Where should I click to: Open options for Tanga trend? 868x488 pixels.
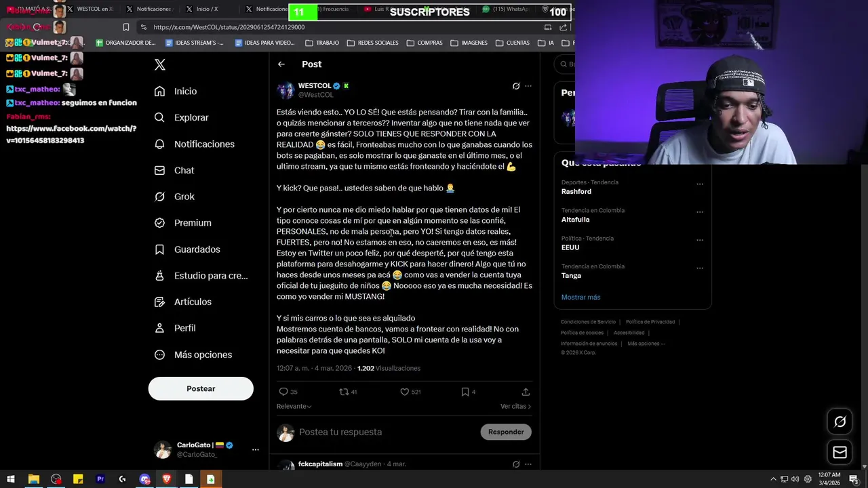coord(700,268)
